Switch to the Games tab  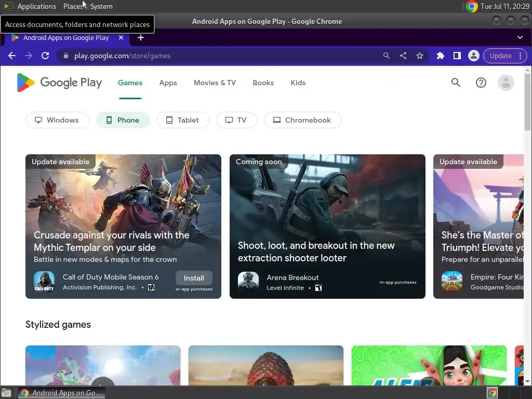[x=130, y=83]
